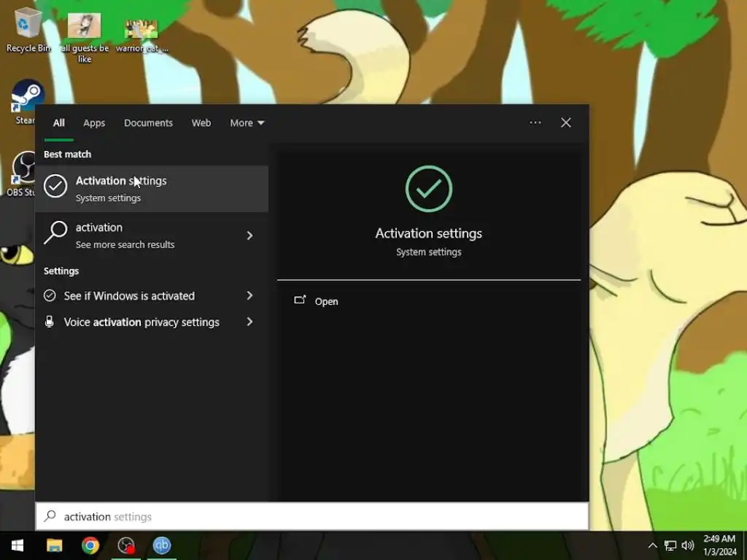Click the search input box
Screen dimensions: 747x560
point(312,517)
